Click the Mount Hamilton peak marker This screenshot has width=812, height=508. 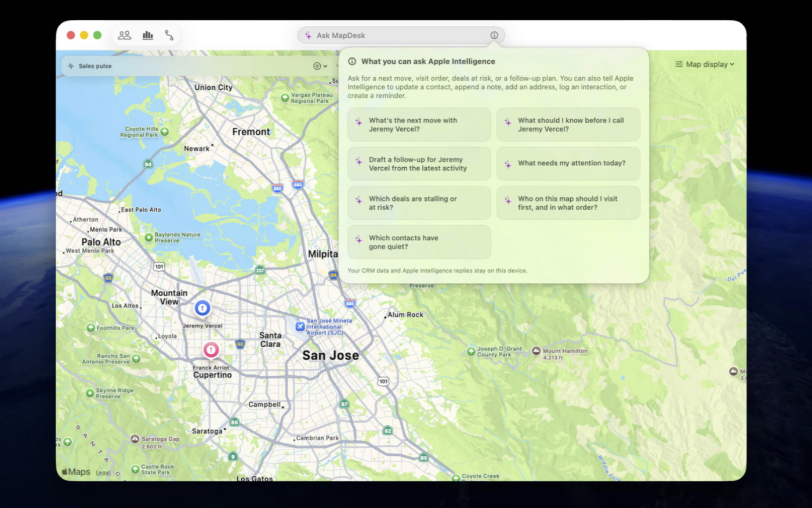pos(536,351)
